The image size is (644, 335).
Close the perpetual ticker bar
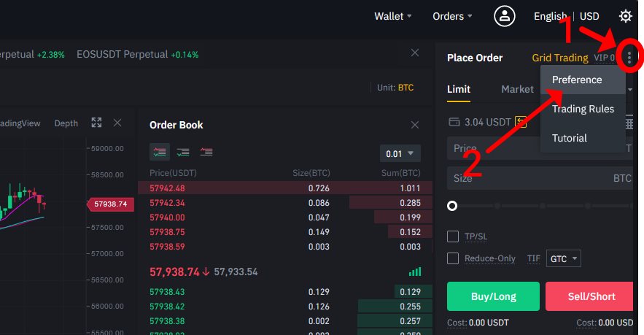[x=415, y=53]
